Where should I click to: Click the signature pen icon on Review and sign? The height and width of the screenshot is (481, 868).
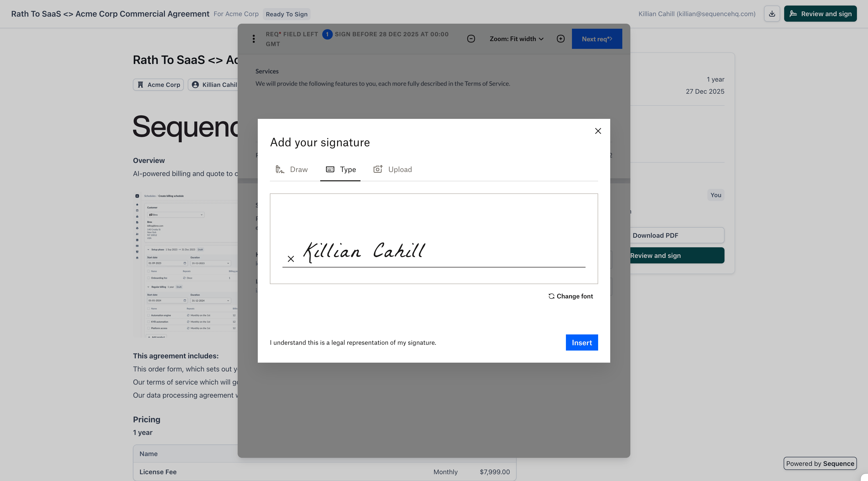click(793, 14)
